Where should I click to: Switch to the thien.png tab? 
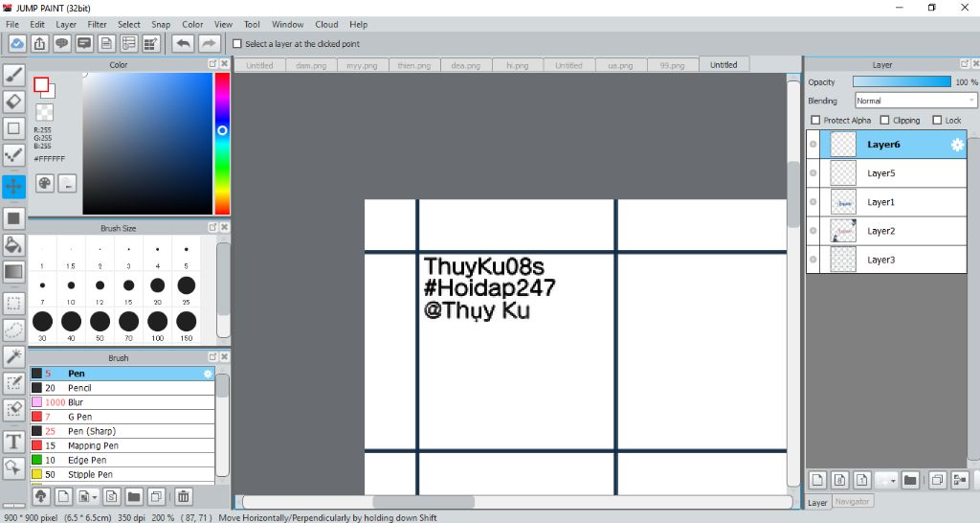click(414, 65)
